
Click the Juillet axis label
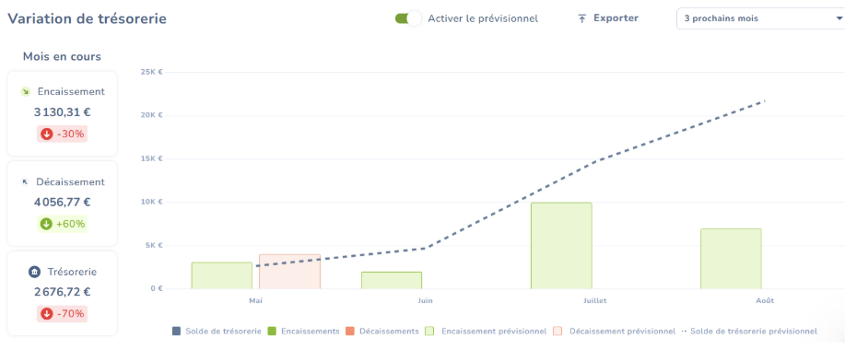[595, 301]
